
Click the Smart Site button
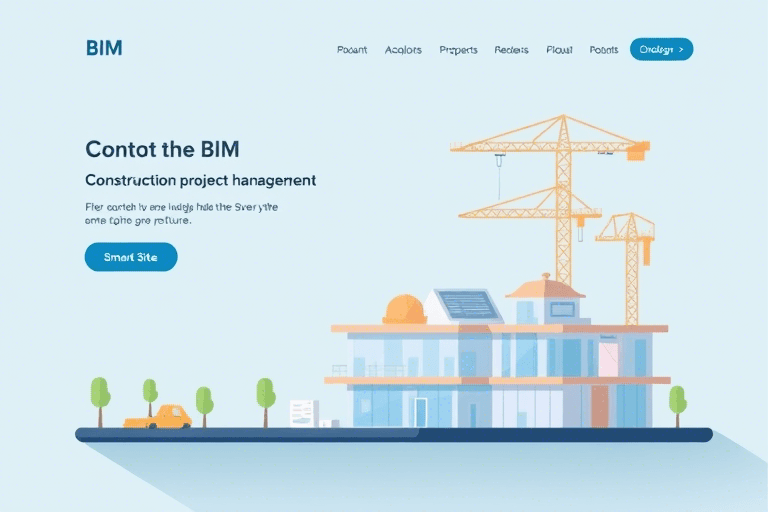[131, 257]
